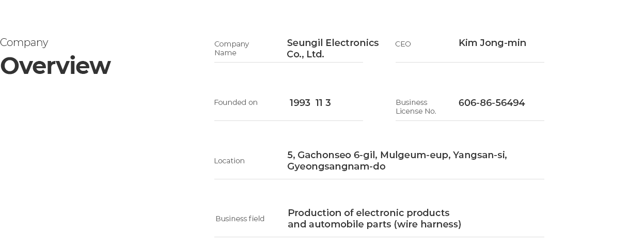The width and height of the screenshot is (644, 245).
Task: Click the "5, Gachonseo 6-gil" street address
Action: point(332,155)
